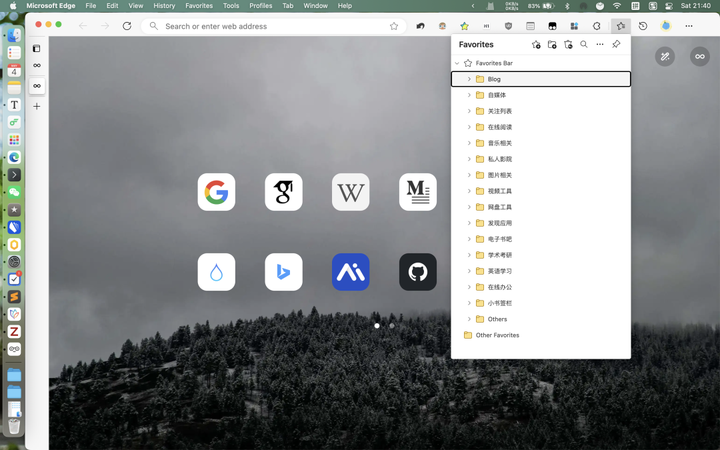The width and height of the screenshot is (720, 450).
Task: Select the 网盘工具 folder row
Action: pyautogui.click(x=540, y=207)
